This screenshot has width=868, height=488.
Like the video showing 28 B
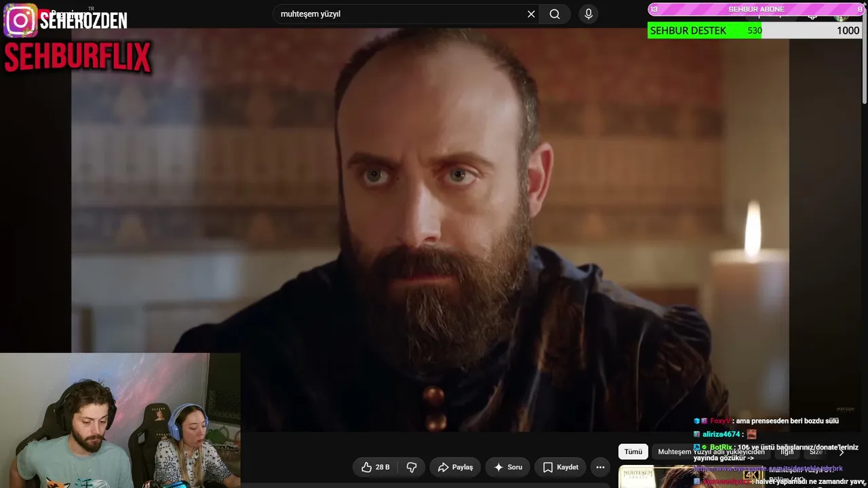coord(375,467)
